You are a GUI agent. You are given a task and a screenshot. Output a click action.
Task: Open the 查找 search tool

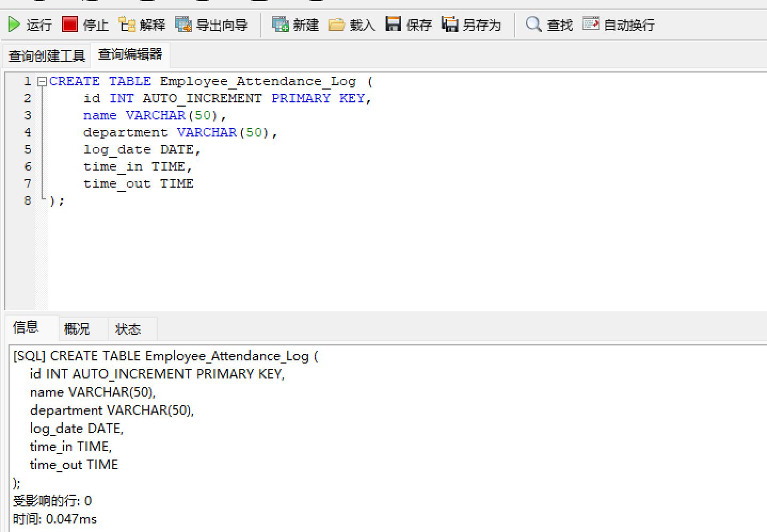548,24
